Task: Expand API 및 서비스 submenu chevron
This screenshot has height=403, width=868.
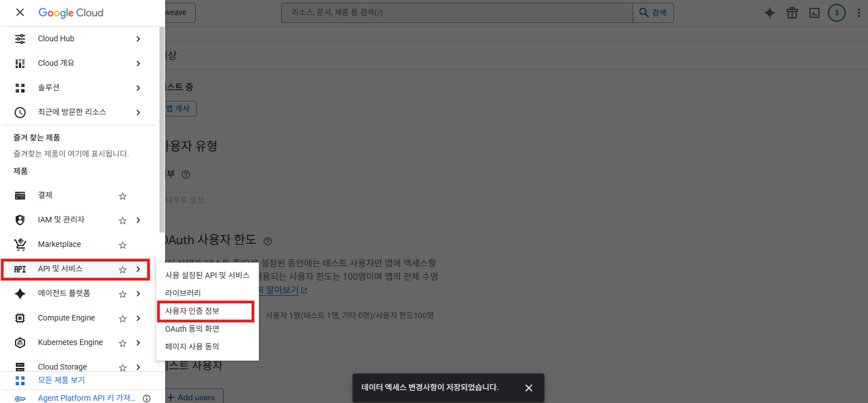Action: tap(138, 270)
